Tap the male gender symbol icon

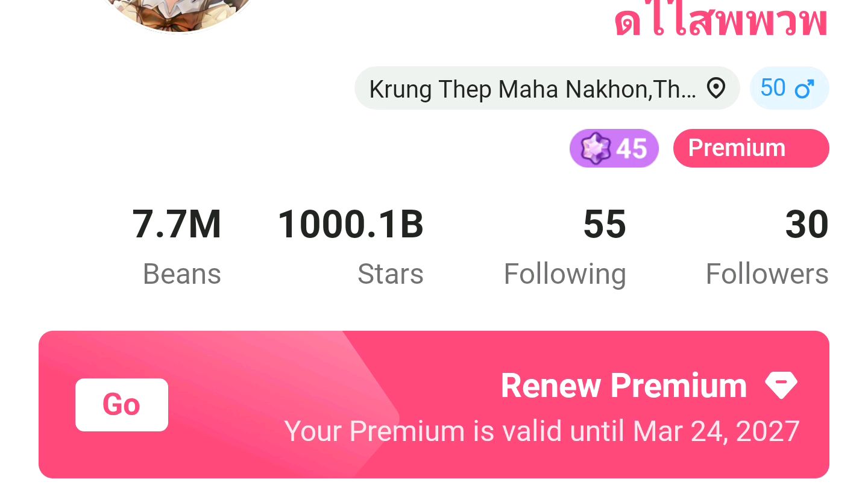(804, 89)
